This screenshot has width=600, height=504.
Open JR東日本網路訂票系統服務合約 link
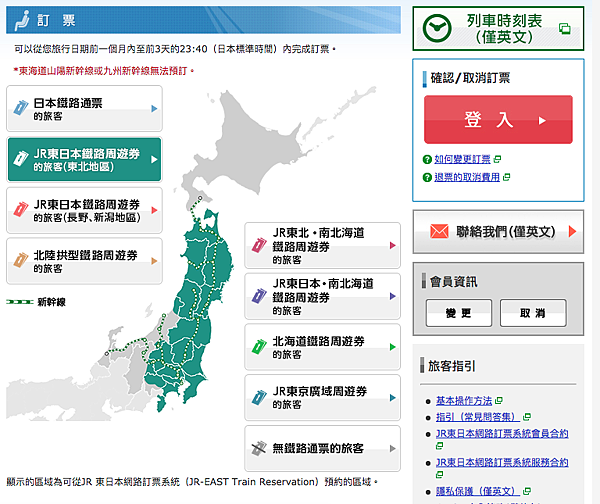pos(502,462)
